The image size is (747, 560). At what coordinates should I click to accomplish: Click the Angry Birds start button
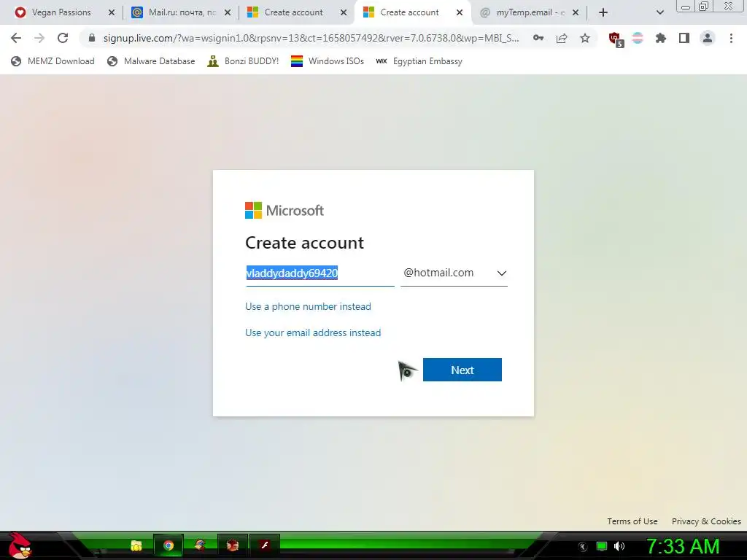[20, 545]
